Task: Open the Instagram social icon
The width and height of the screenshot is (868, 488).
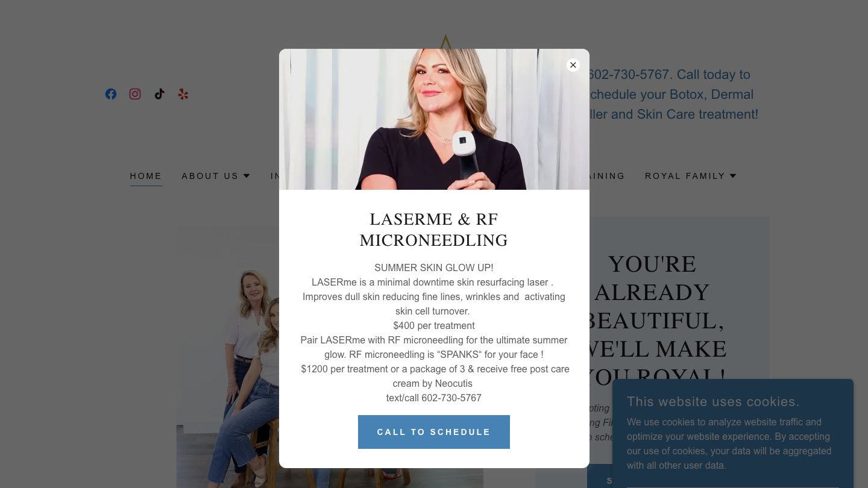Action: pyautogui.click(x=135, y=94)
